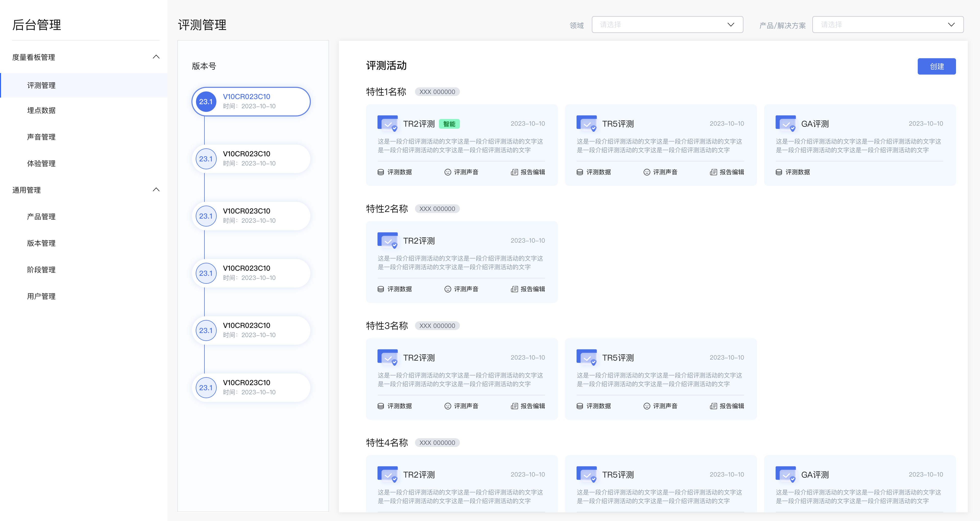Screen dimensions: 980x521
Task: Open 声音管理 in the sidebar
Action: 41,137
